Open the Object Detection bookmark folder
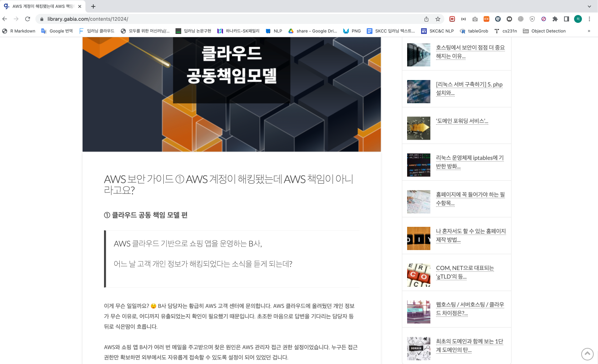Viewport: 598px width, 364px height. tap(544, 31)
